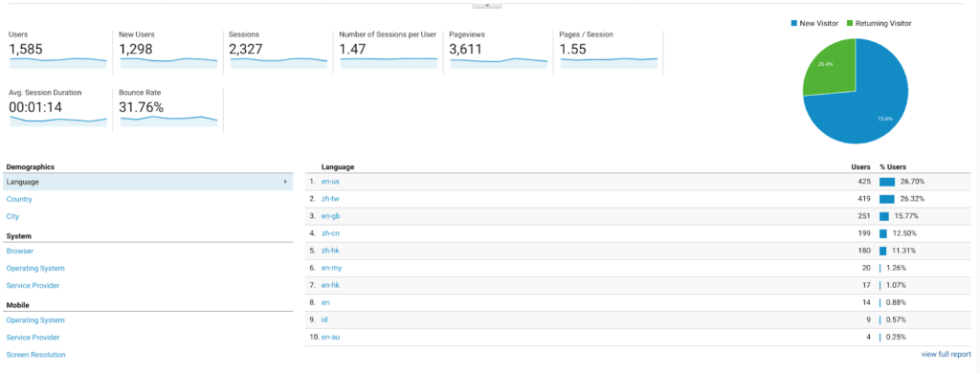Open the en language link in row 8
The width and height of the screenshot is (980, 374).
[325, 302]
